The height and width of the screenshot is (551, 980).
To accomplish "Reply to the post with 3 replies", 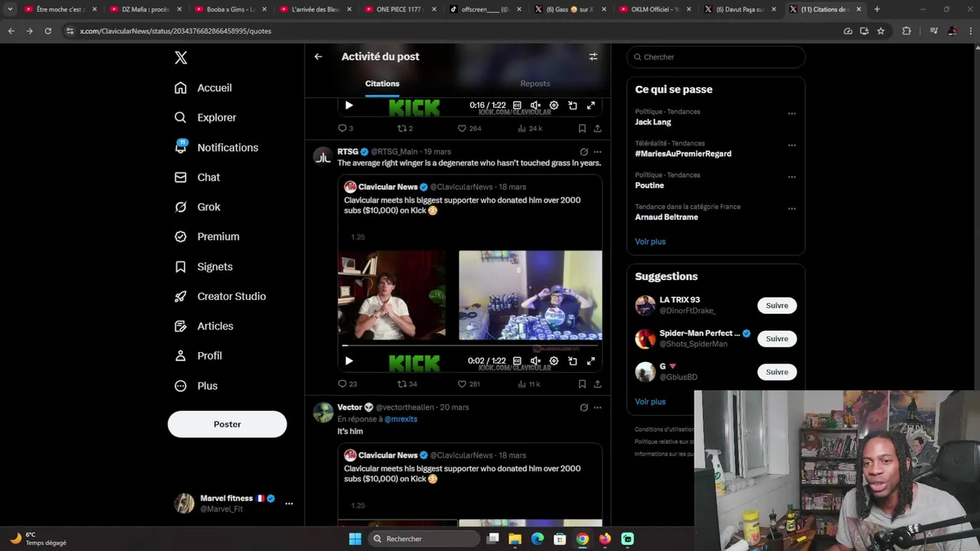I will (x=345, y=129).
